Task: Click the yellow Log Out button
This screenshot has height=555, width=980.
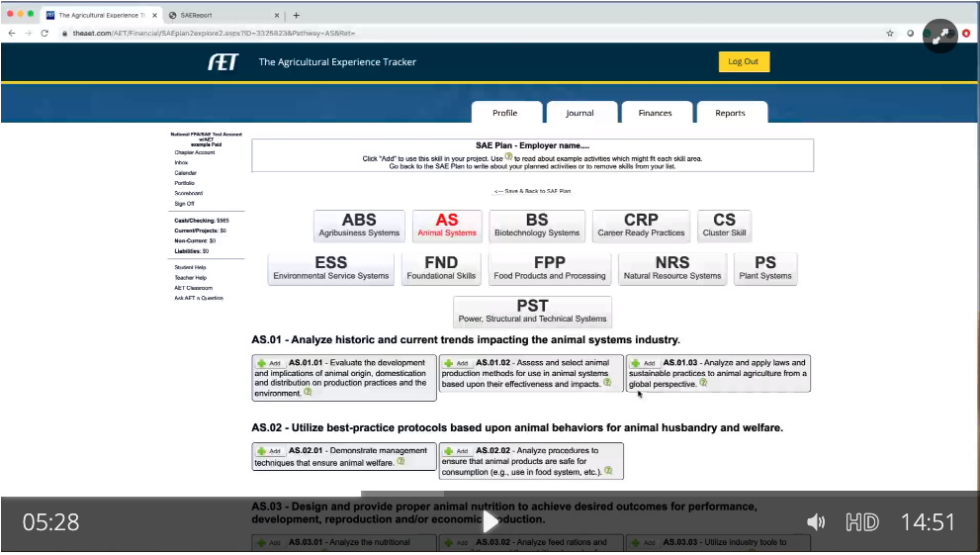Action: [743, 61]
